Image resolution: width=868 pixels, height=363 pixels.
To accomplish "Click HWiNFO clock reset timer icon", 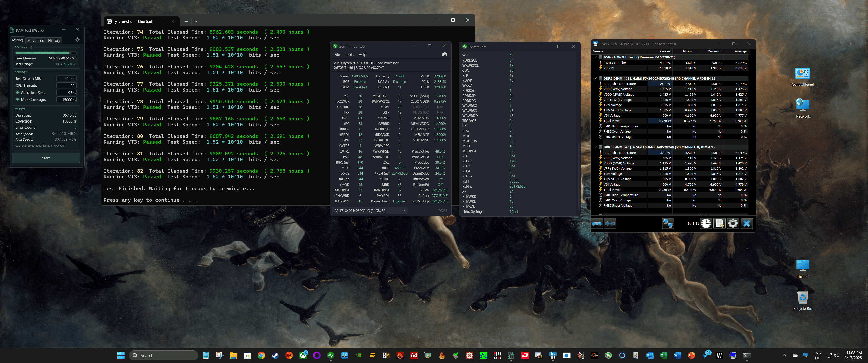I will click(706, 223).
